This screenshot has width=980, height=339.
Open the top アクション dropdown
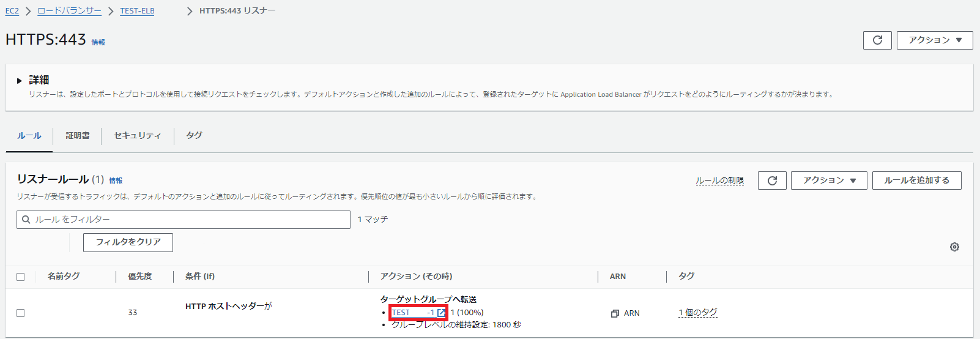click(934, 40)
